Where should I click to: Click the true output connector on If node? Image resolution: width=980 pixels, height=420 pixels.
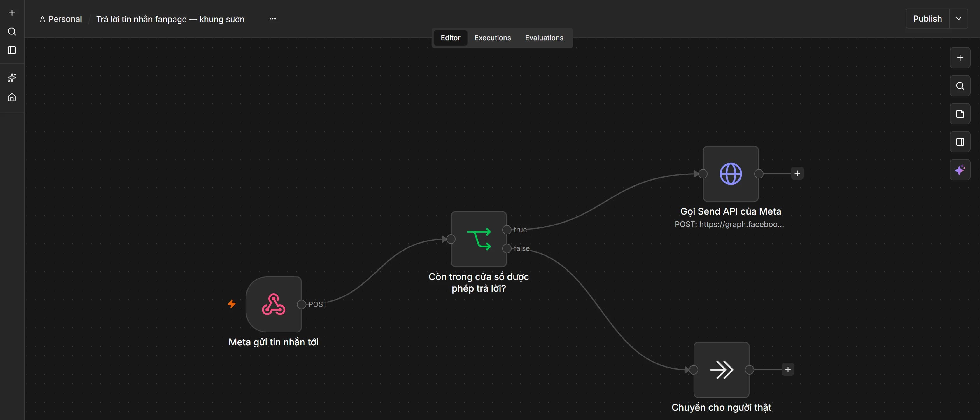[507, 230]
